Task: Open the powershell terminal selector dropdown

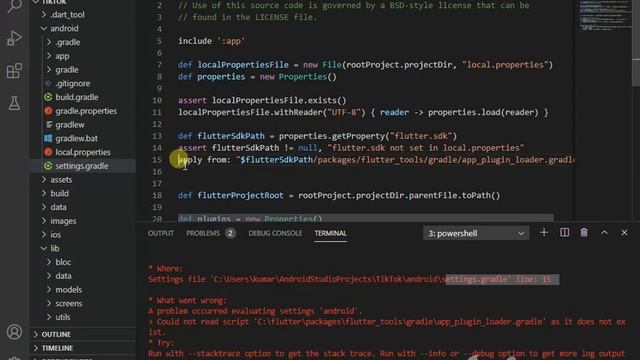Action: (x=476, y=233)
